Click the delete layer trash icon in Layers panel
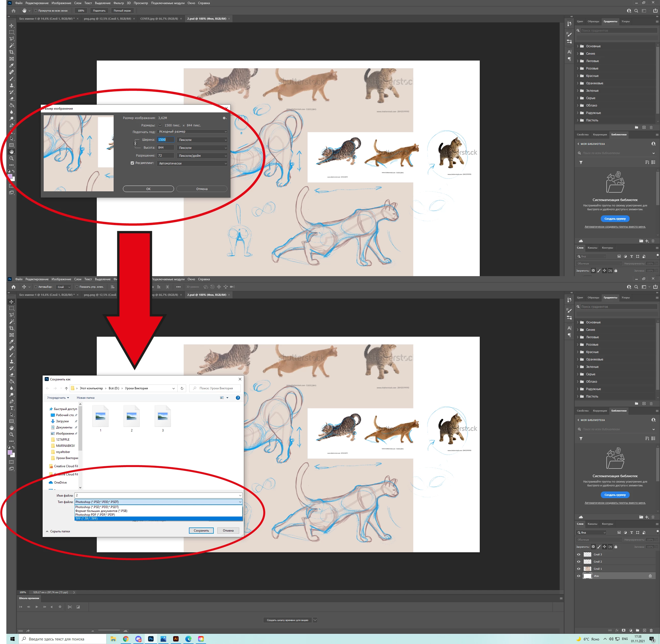This screenshot has width=660, height=644. pos(651,630)
